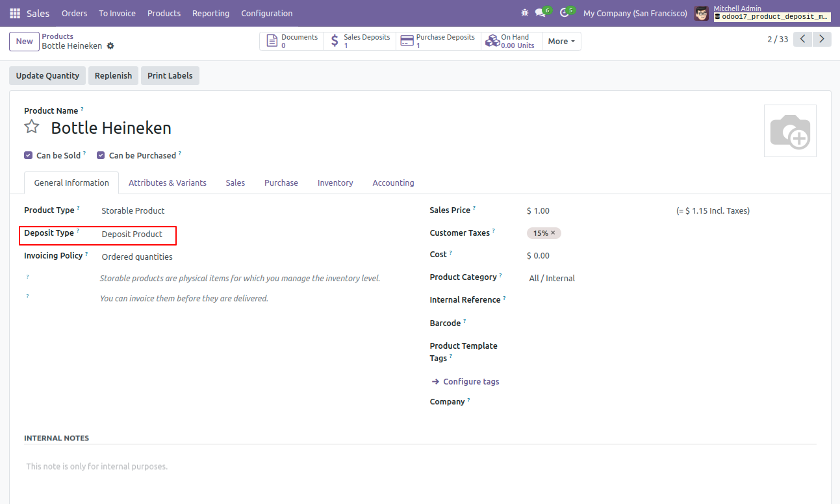Switch to the General Information tab

coord(71,183)
